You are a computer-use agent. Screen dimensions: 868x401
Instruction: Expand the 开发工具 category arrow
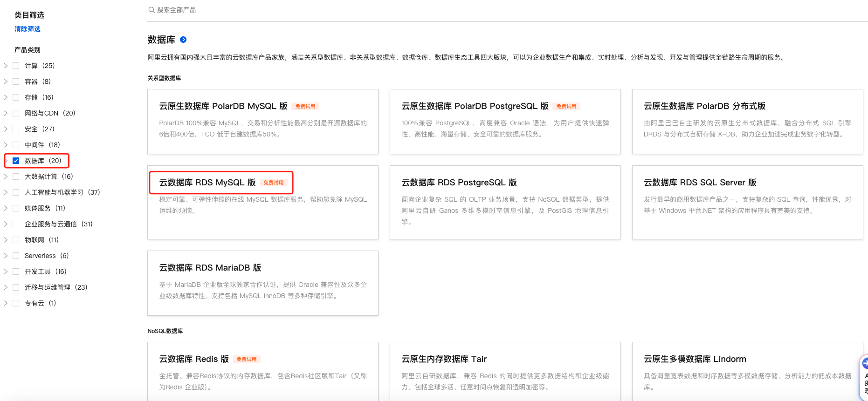[x=6, y=272]
